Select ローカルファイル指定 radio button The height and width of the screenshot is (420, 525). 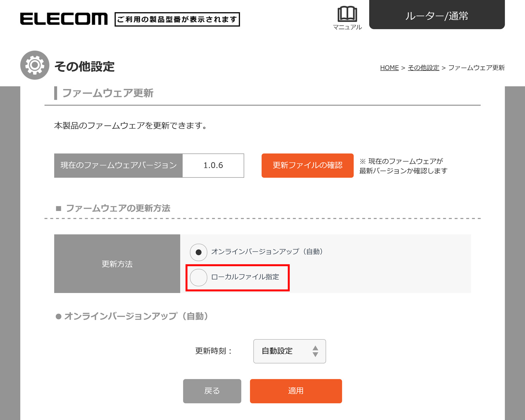(x=199, y=278)
